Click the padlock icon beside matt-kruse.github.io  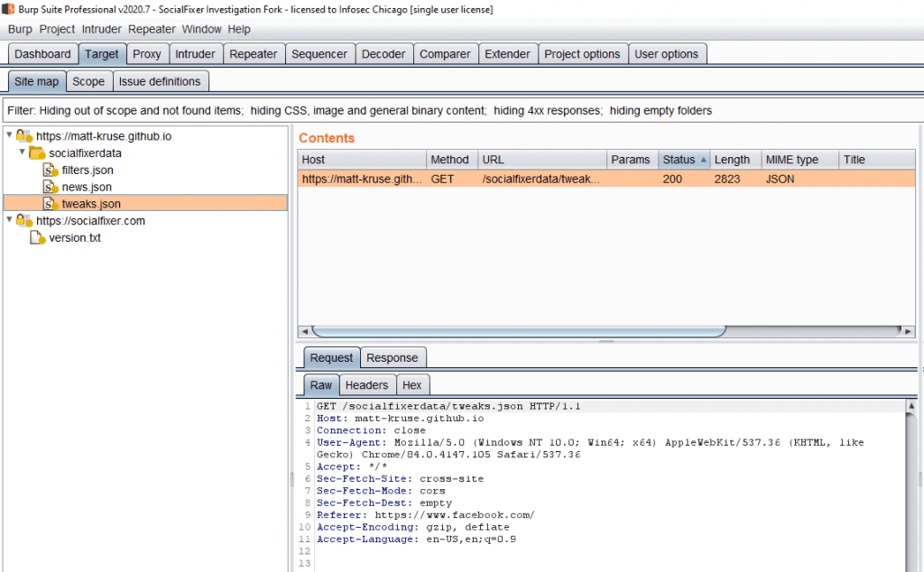click(x=22, y=134)
